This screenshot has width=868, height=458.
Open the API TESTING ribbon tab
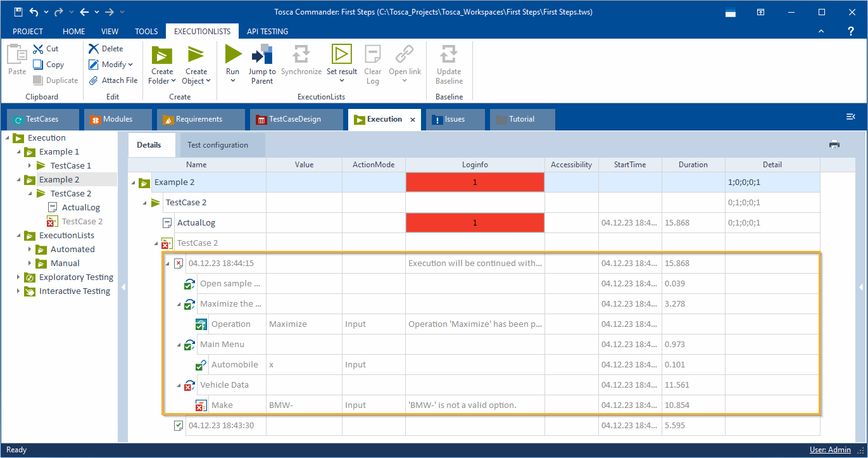[267, 31]
